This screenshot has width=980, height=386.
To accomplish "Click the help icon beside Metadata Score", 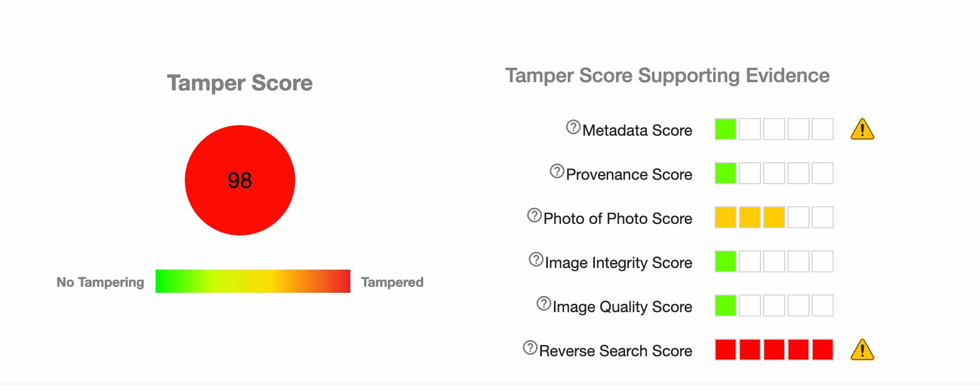I will coord(573,127).
